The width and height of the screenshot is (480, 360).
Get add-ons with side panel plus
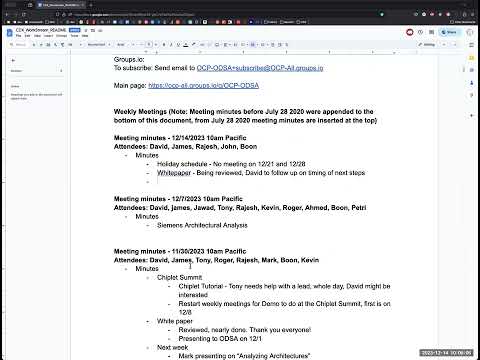pos(471,115)
